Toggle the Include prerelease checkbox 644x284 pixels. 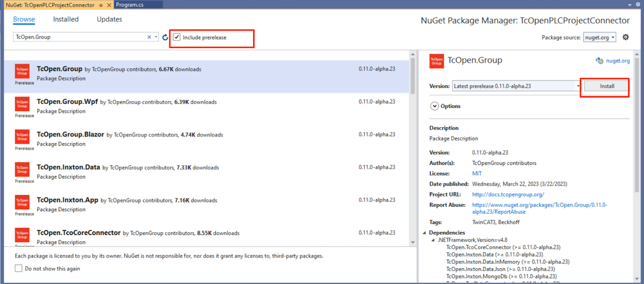click(177, 37)
